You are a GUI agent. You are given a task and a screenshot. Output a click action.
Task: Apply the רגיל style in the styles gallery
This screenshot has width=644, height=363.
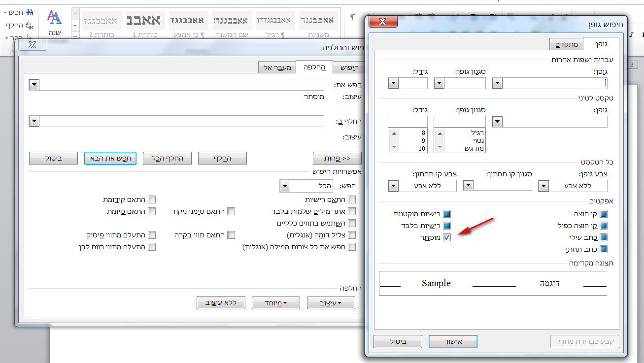(x=275, y=24)
